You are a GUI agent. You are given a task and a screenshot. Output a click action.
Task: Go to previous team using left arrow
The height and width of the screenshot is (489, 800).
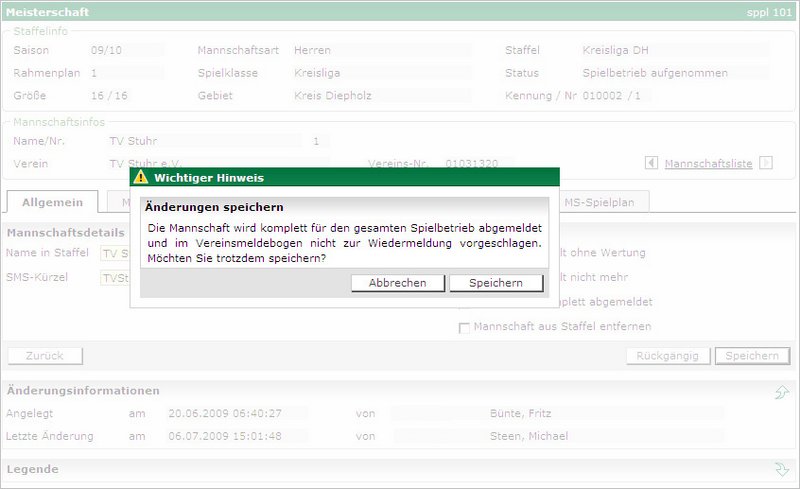coord(651,163)
